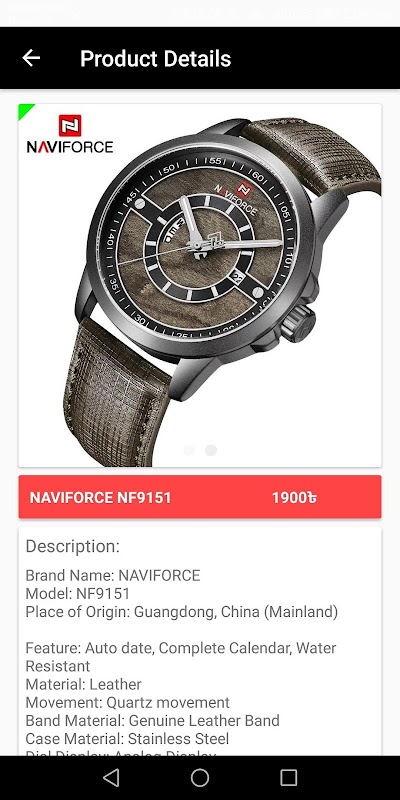Tap the Model: NF9151 line
The width and height of the screenshot is (400, 800).
click(x=78, y=593)
